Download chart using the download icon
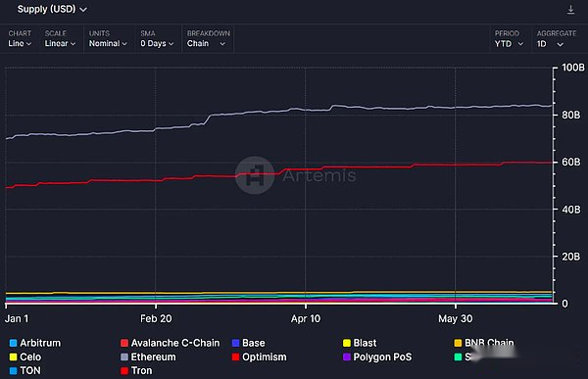This screenshot has height=379, width=588. (570, 10)
